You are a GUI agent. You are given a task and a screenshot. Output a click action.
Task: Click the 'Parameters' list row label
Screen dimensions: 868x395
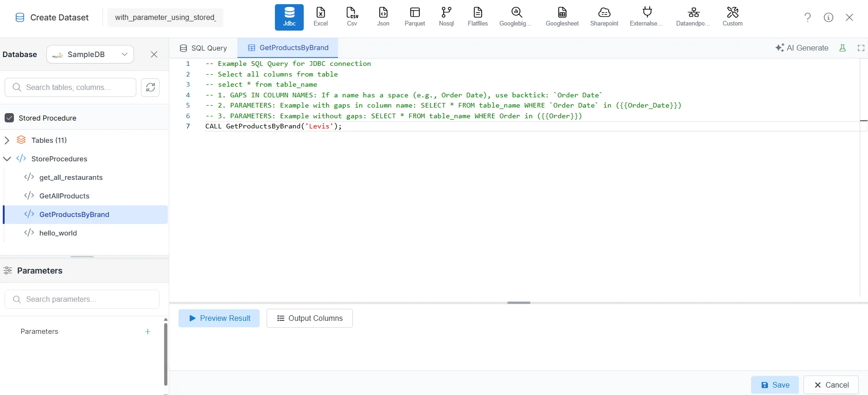[39, 331]
